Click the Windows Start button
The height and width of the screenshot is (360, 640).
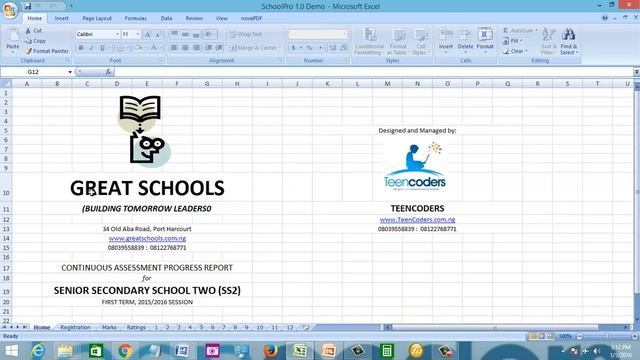tap(11, 351)
